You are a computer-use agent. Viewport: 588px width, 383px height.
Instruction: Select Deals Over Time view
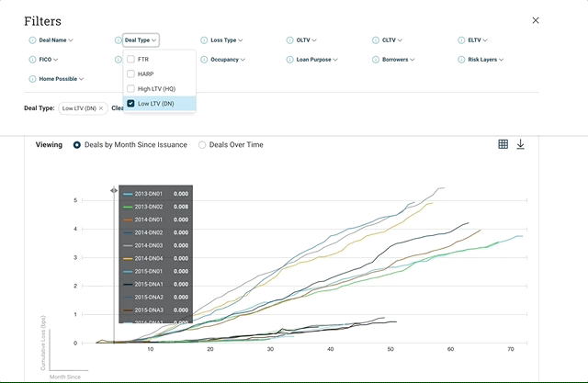[202, 144]
